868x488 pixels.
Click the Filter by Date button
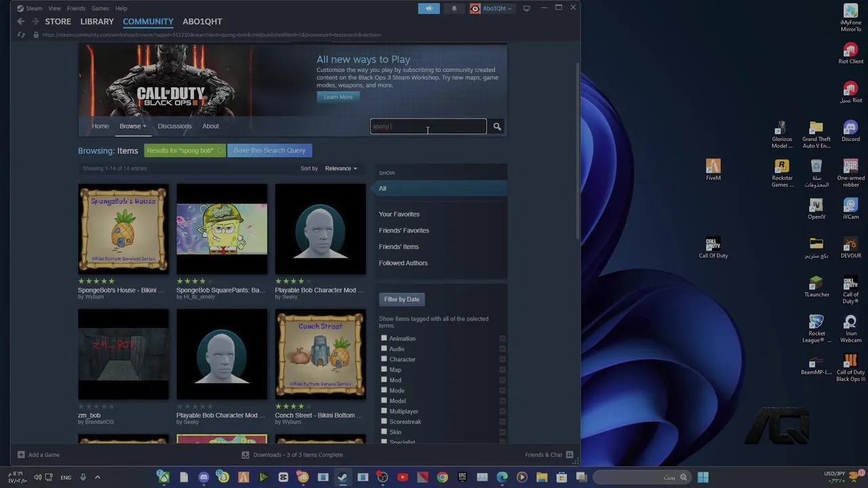point(401,299)
